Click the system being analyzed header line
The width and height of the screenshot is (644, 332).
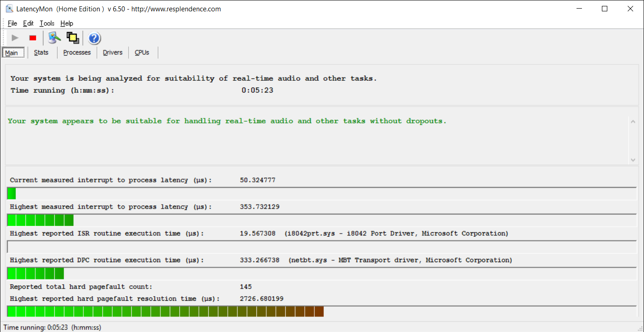[x=194, y=78]
